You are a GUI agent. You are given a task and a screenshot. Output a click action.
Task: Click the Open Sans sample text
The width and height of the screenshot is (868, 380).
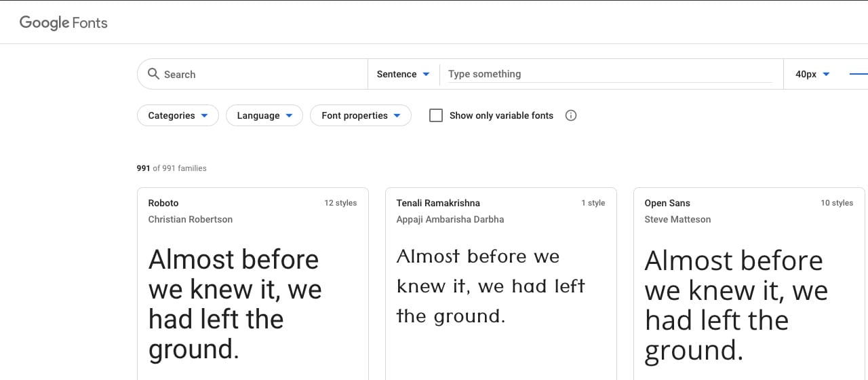click(736, 305)
